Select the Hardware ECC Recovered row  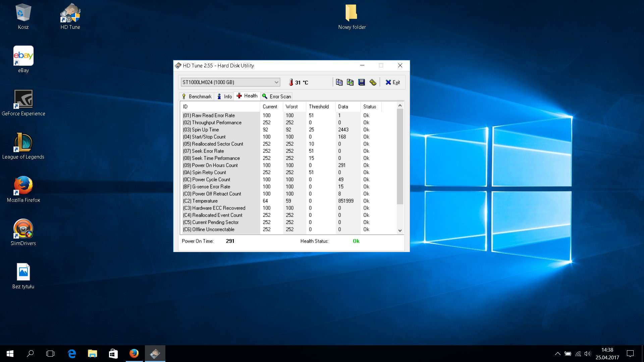click(x=288, y=208)
